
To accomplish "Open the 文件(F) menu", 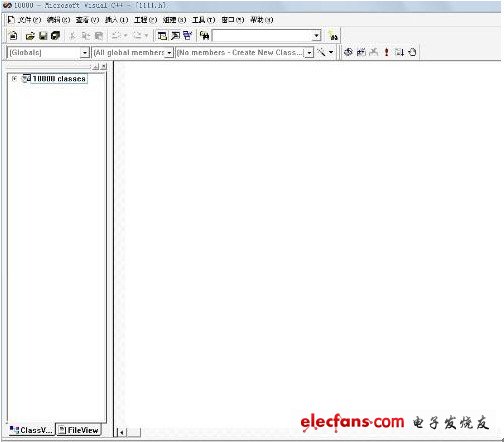I will (x=29, y=20).
